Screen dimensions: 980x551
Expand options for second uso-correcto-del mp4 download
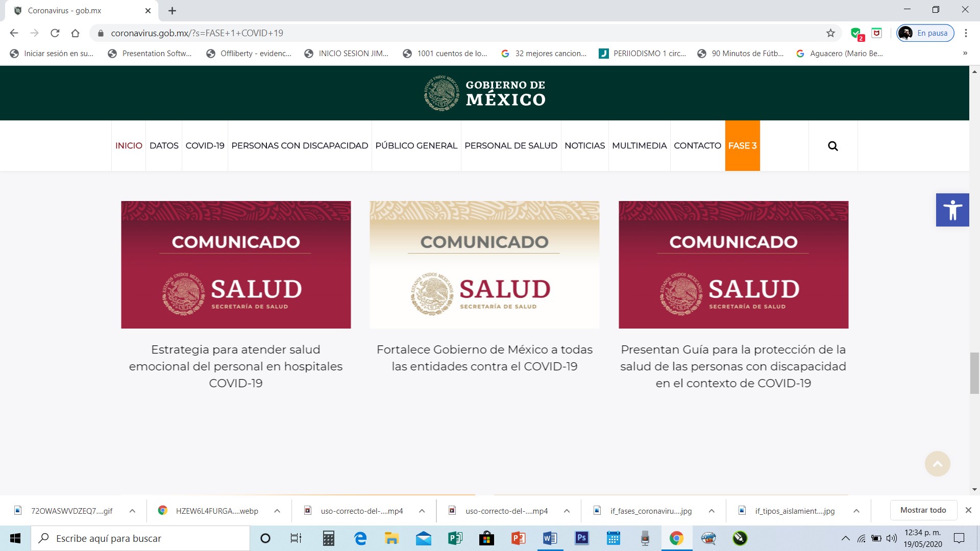click(x=567, y=511)
